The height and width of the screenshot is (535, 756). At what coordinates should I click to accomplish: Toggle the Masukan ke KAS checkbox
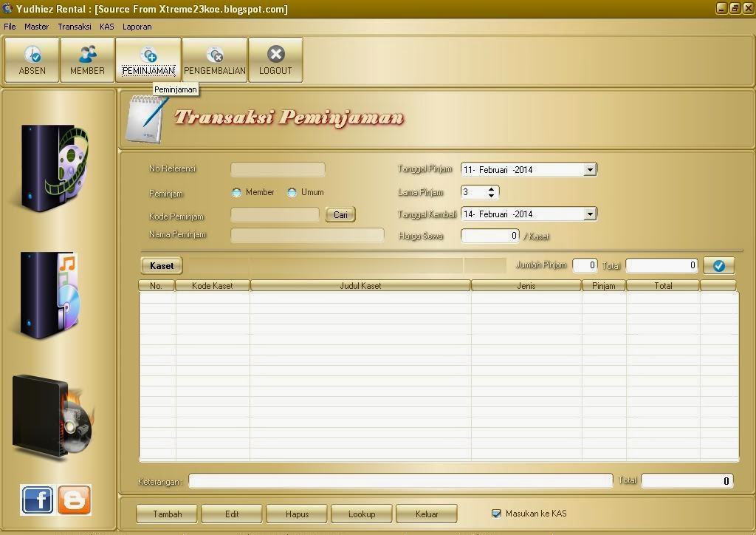click(496, 514)
